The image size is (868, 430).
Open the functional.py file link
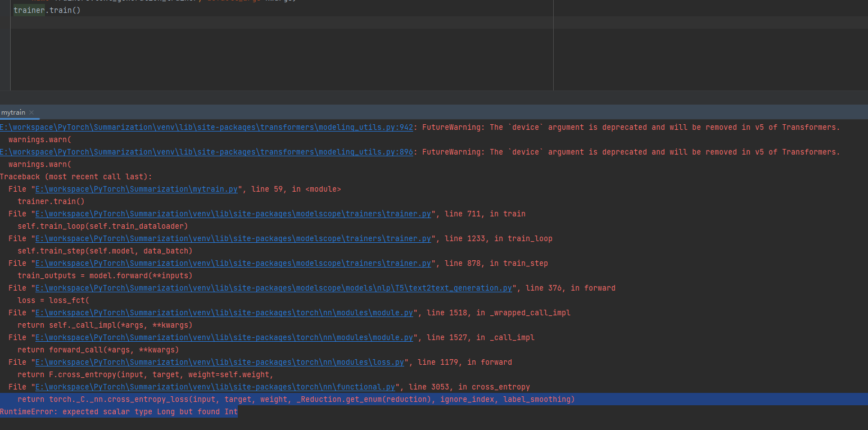[x=215, y=387]
